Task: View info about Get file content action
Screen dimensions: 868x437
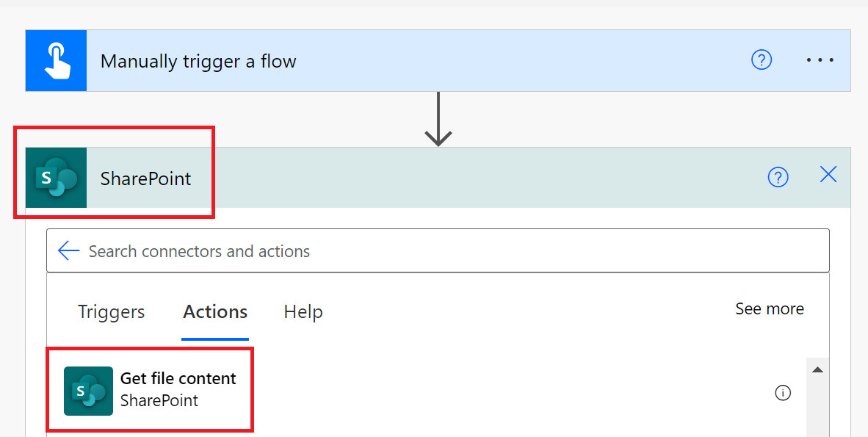Action: pyautogui.click(x=782, y=393)
